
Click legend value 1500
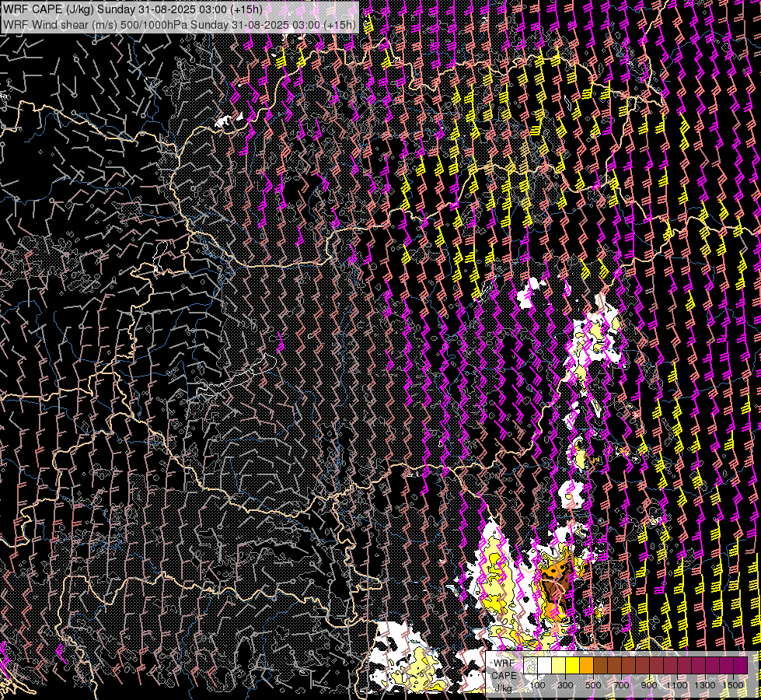733,685
